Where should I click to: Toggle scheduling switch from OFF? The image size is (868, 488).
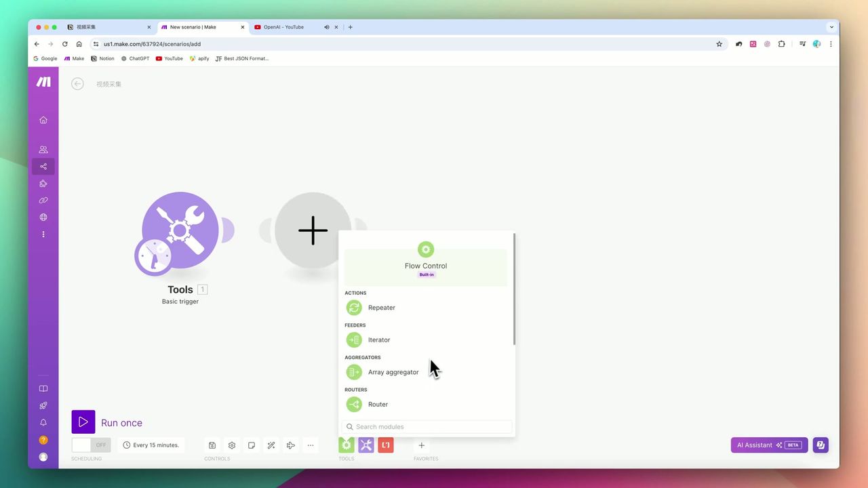91,445
